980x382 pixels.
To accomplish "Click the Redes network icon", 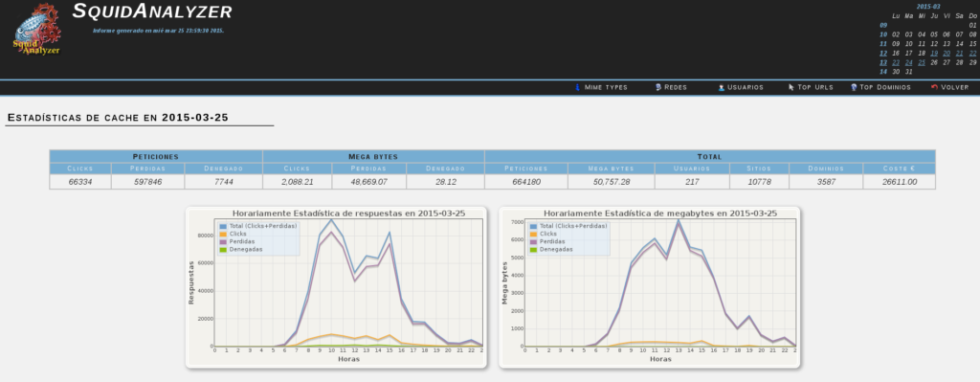I will tap(658, 87).
